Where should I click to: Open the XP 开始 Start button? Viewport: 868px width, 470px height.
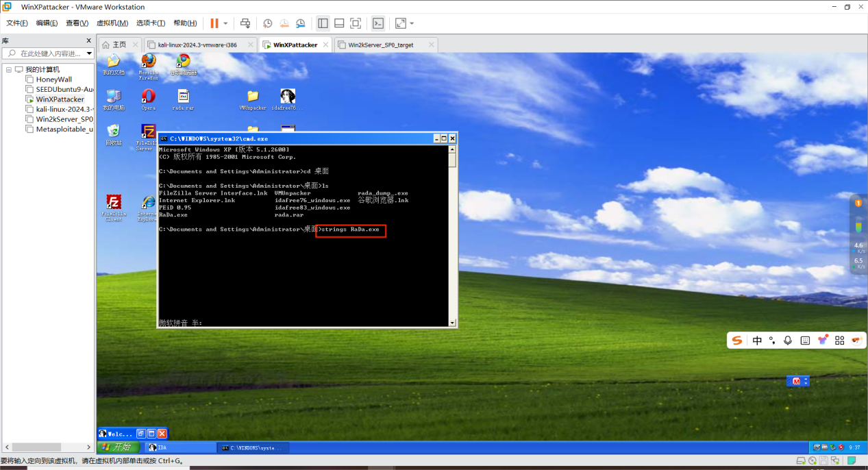pyautogui.click(x=118, y=447)
